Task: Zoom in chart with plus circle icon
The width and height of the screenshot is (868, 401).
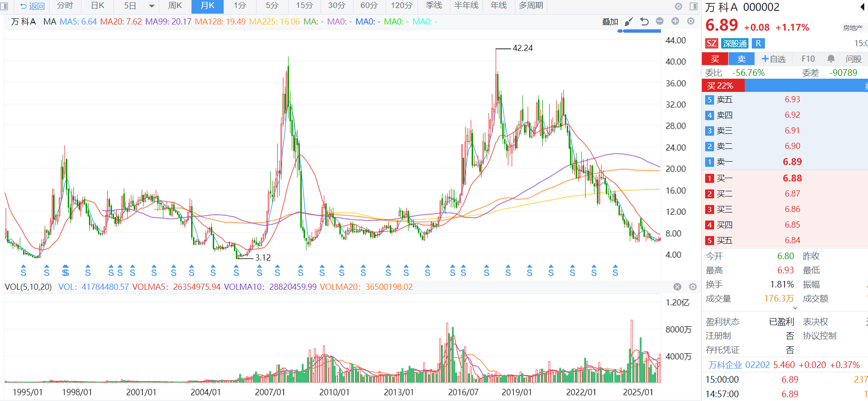Action: click(x=675, y=21)
